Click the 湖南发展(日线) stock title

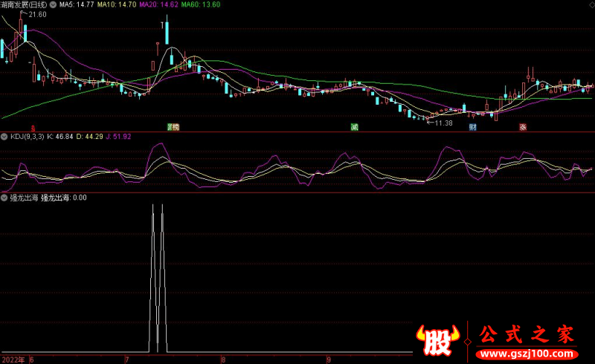[24, 4]
